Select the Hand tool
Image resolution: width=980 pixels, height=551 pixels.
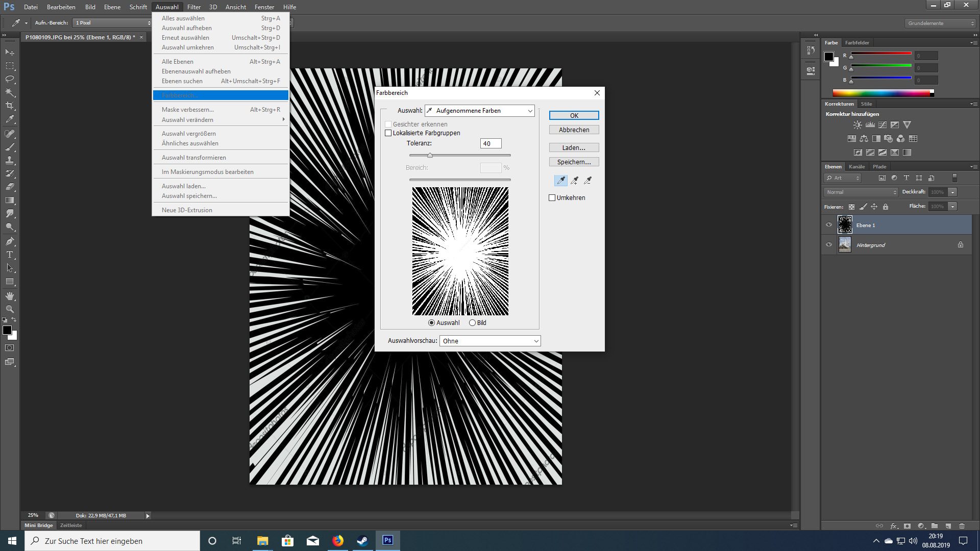tap(10, 296)
